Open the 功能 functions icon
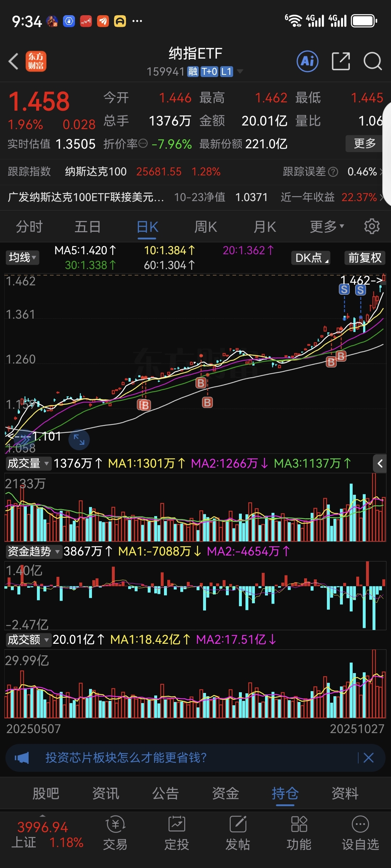The height and width of the screenshot is (868, 391). [299, 833]
